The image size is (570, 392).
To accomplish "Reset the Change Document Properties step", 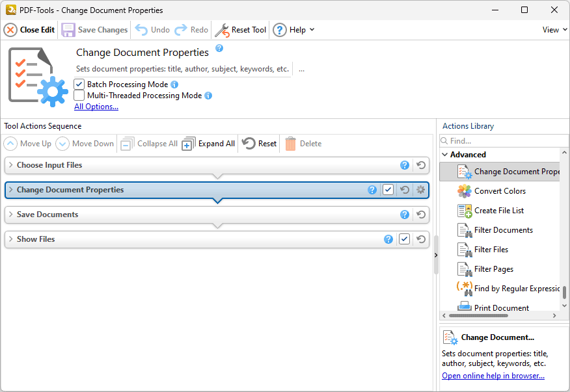I will tap(405, 190).
